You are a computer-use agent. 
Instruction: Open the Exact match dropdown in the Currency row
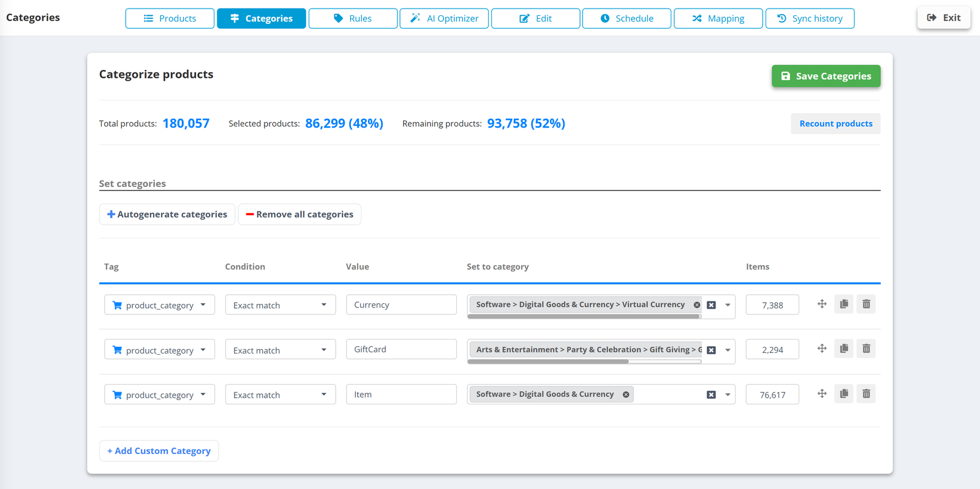point(281,305)
